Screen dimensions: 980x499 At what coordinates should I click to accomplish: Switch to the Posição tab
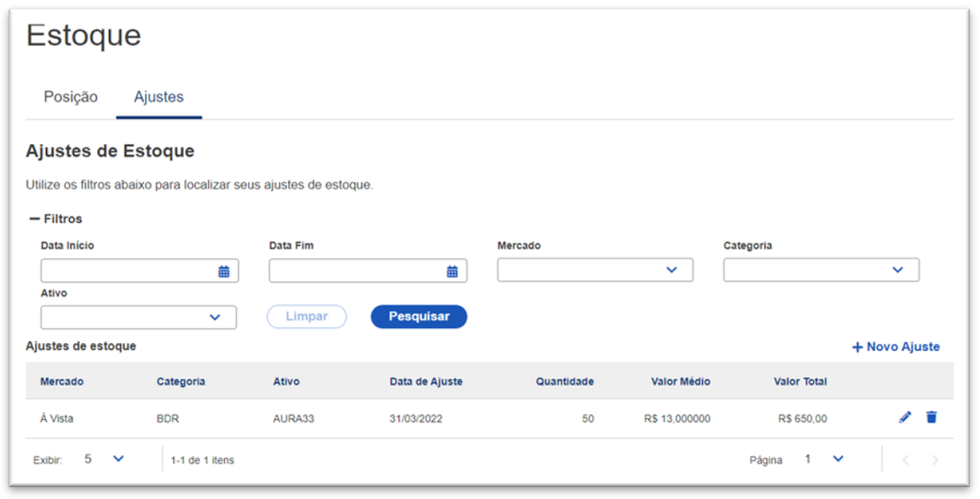tap(72, 97)
